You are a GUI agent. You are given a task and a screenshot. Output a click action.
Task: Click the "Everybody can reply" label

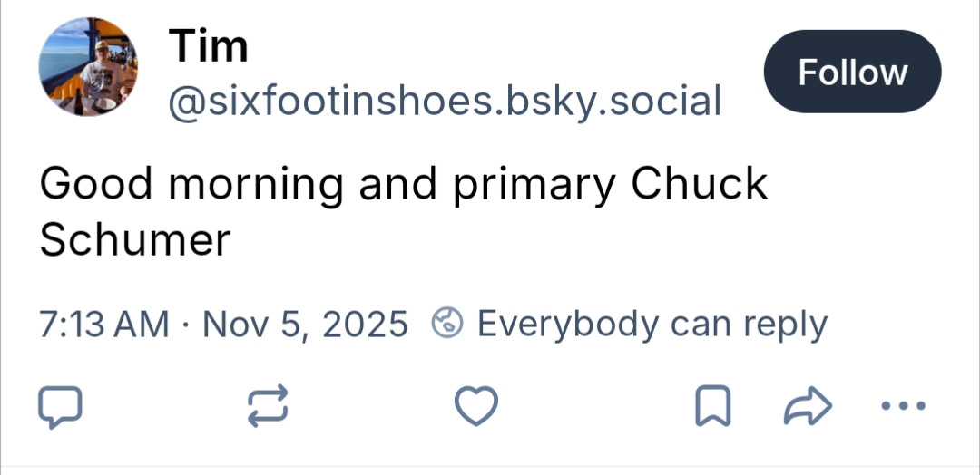(652, 324)
